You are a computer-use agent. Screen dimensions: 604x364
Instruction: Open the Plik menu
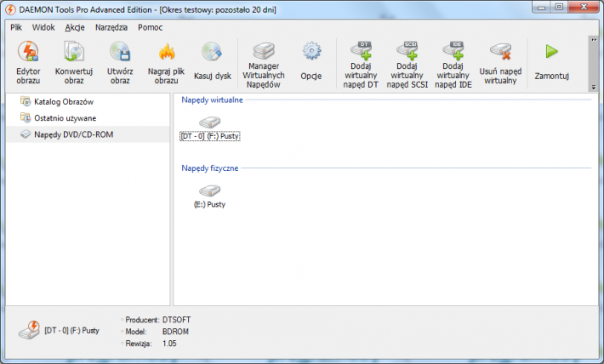click(16, 27)
